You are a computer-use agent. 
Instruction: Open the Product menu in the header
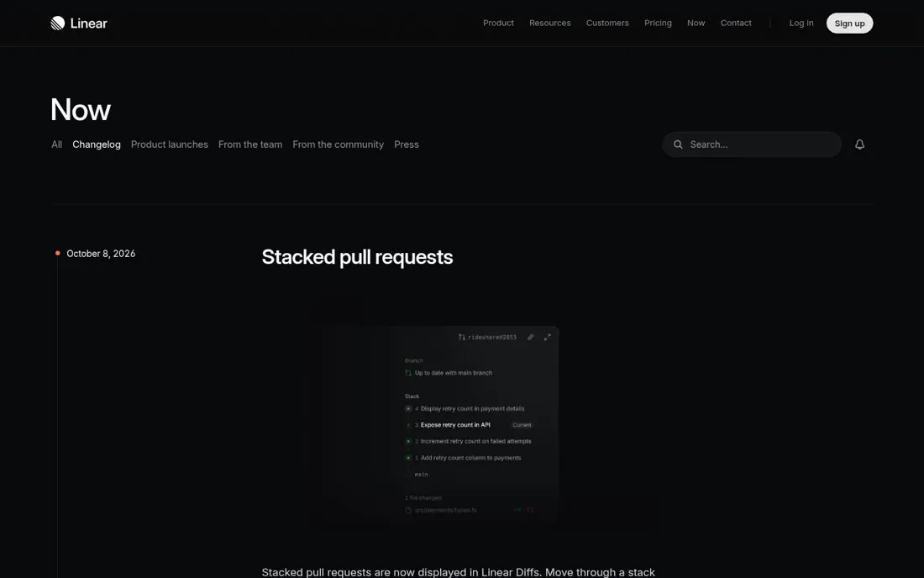(x=498, y=23)
